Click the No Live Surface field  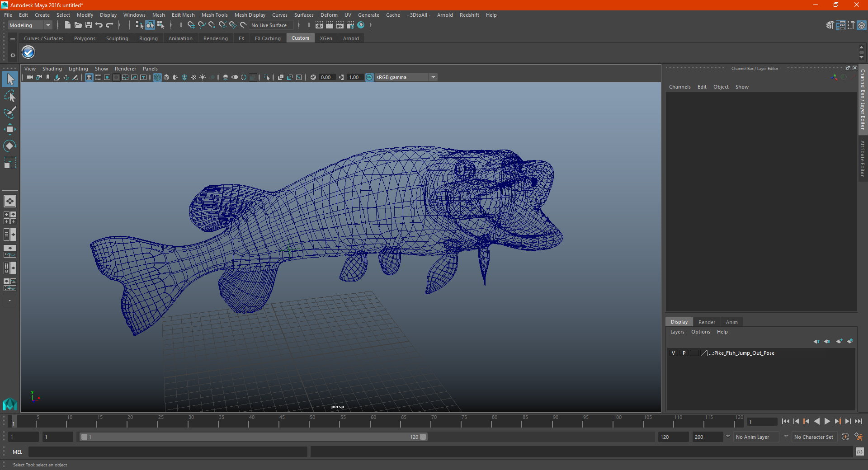[x=271, y=25]
